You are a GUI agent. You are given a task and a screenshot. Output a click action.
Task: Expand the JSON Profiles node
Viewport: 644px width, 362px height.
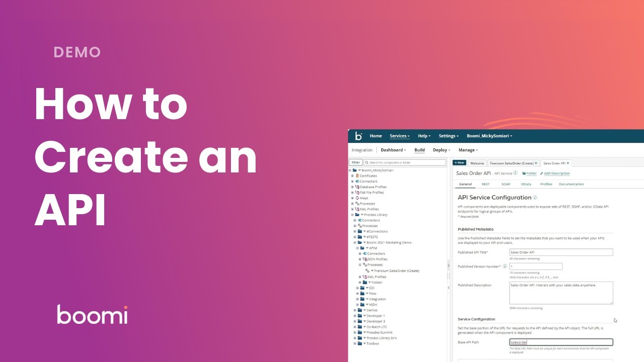click(x=360, y=259)
